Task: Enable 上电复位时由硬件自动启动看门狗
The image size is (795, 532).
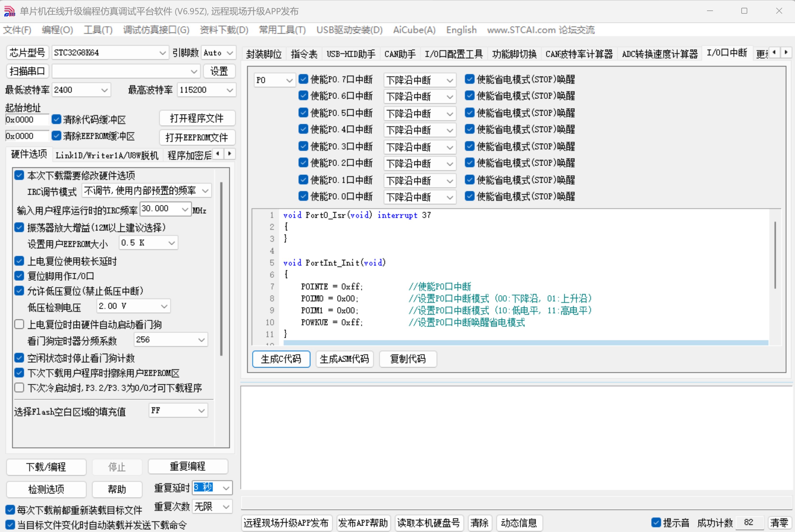Action: tap(19, 324)
